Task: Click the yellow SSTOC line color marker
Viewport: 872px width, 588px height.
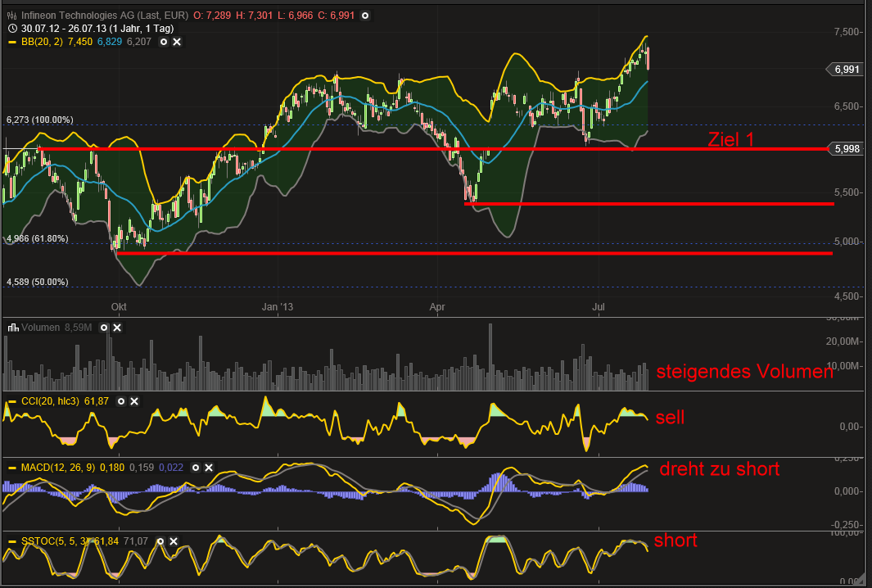Action: 12,541
